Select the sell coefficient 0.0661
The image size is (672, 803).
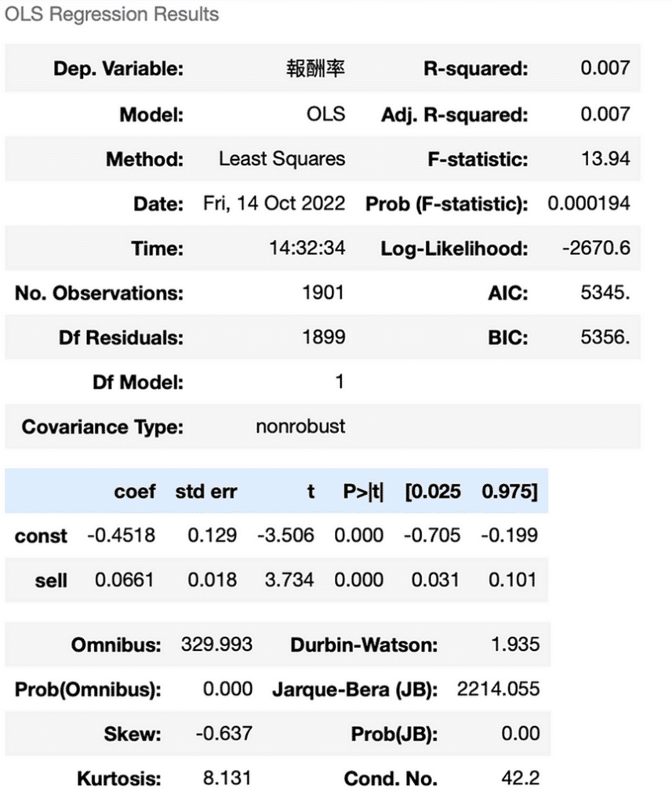(x=125, y=580)
